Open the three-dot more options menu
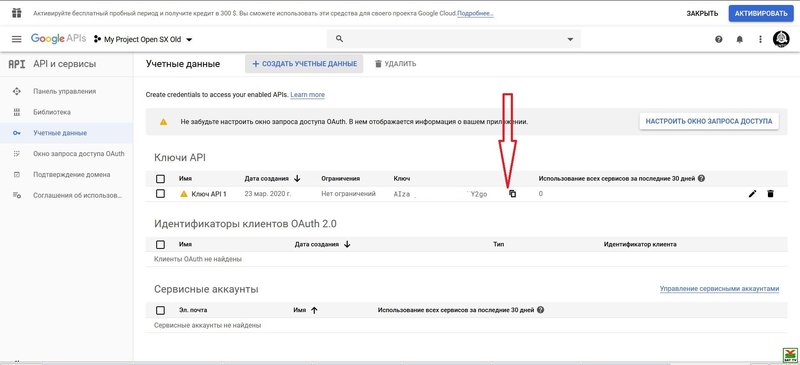This screenshot has width=800, height=365. (760, 39)
